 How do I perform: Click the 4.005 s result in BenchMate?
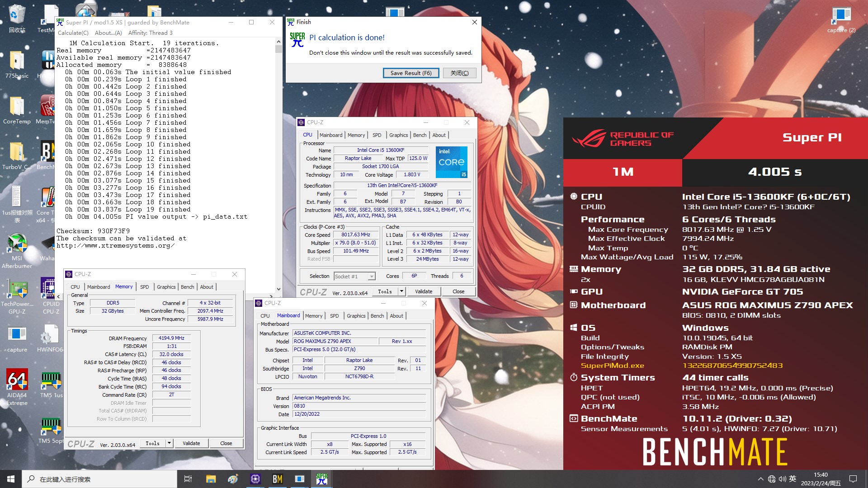pyautogui.click(x=775, y=172)
